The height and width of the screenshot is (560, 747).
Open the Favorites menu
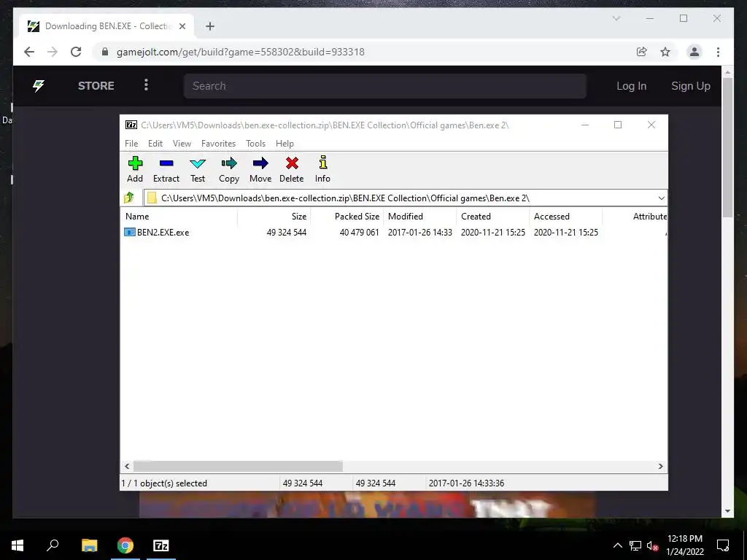pyautogui.click(x=219, y=144)
